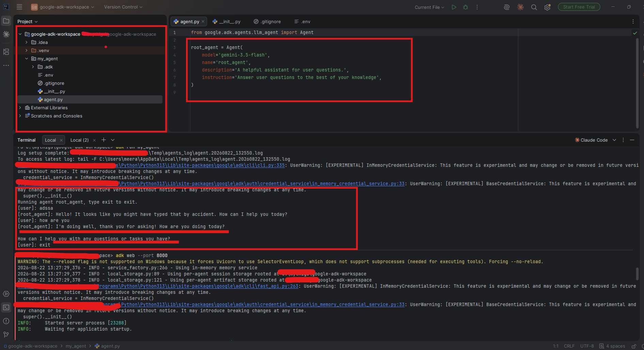Click the 1:1 caret position indicator
The width and height of the screenshot is (644, 350).
pyautogui.click(x=555, y=346)
